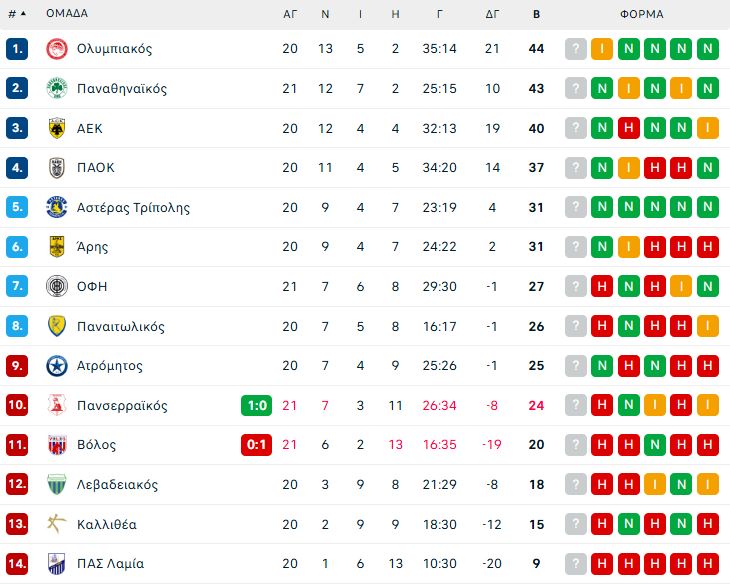Click the Βόλος team crest
Viewport: 730px width, 585px height.
point(57,445)
